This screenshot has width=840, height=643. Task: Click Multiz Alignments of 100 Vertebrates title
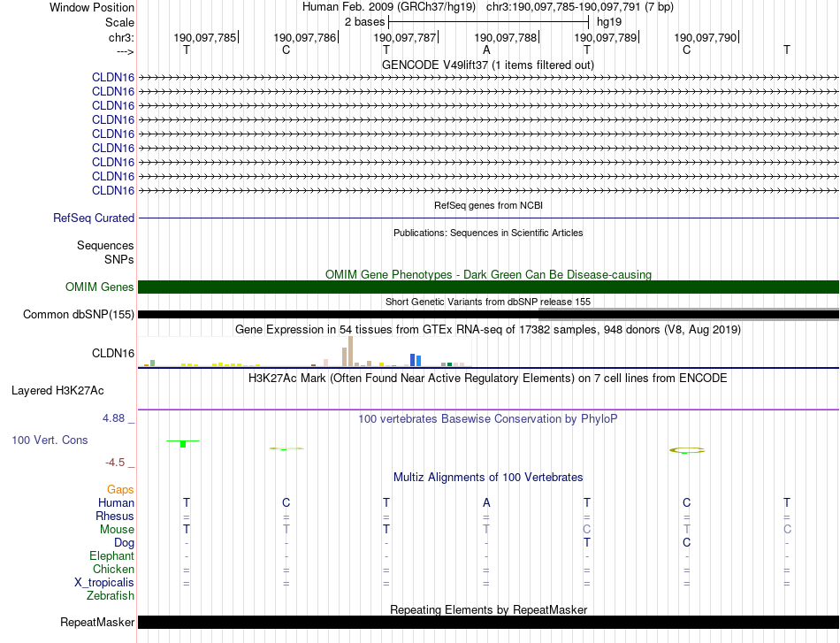pos(488,477)
